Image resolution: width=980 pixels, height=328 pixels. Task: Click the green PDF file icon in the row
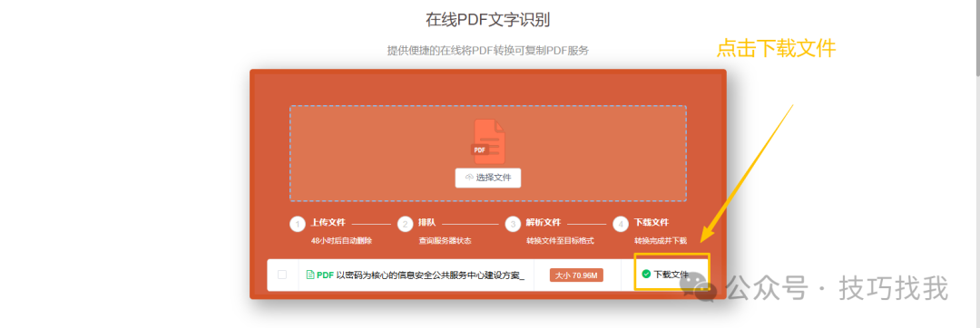(310, 275)
